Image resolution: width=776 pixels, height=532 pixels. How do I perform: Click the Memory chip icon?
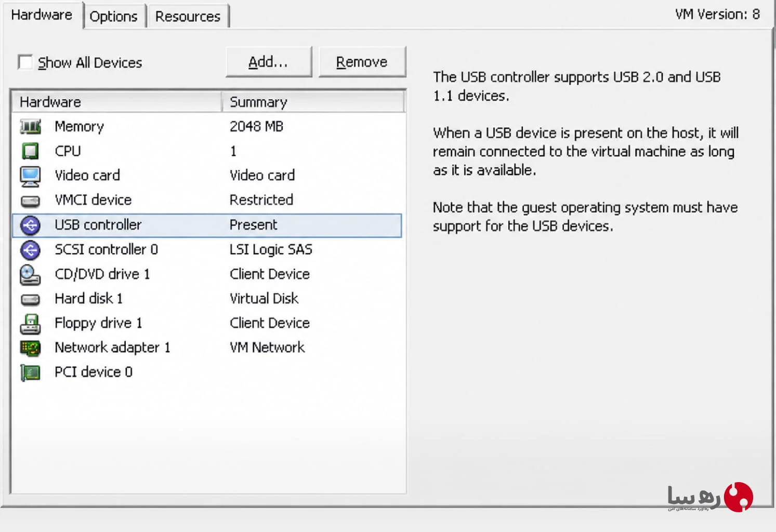[30, 126]
